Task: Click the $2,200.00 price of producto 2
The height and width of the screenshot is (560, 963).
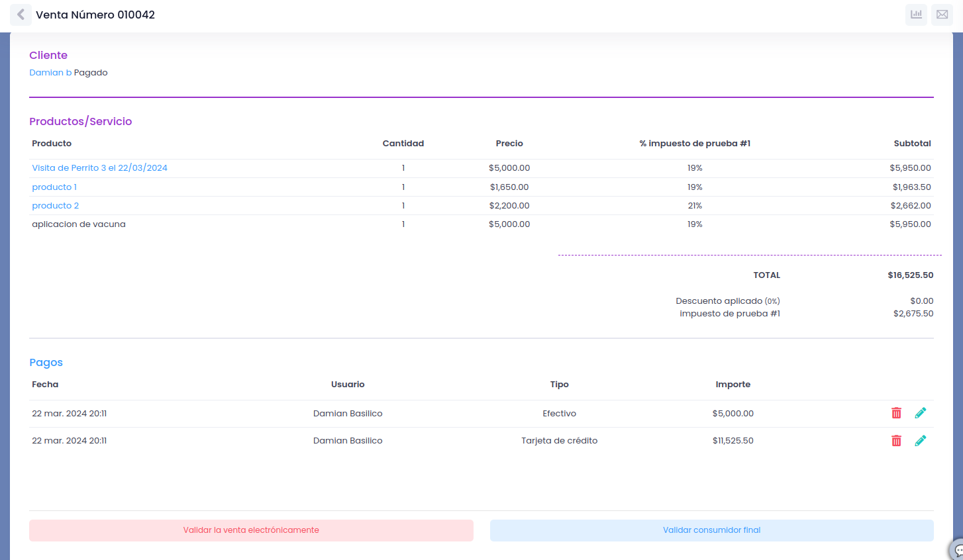Action: (x=509, y=206)
